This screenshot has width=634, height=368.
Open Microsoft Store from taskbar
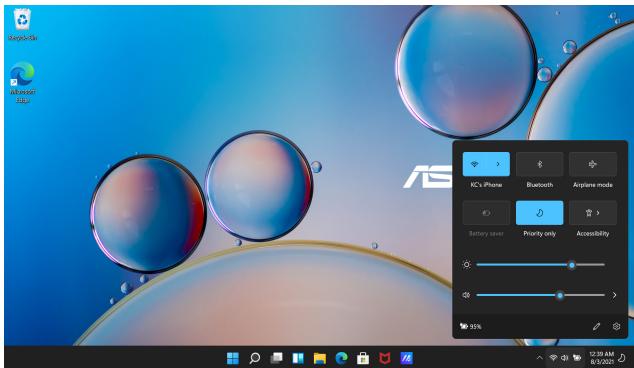[363, 358]
